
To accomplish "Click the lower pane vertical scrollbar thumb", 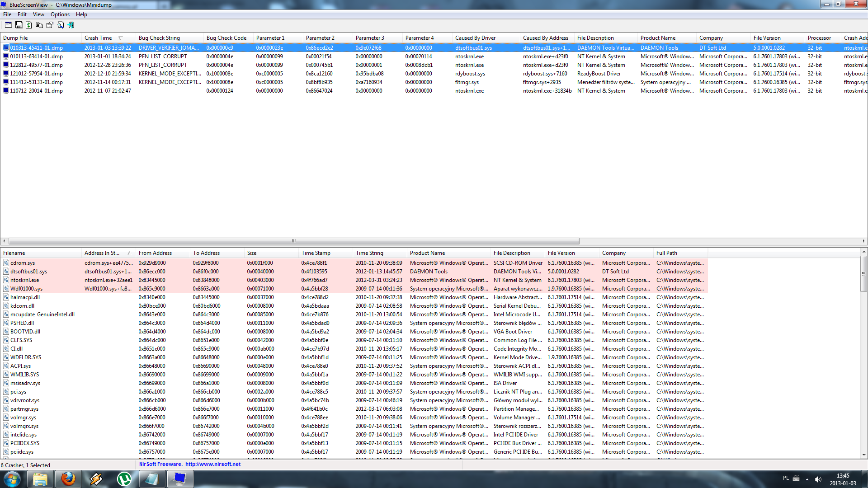I will [863, 274].
